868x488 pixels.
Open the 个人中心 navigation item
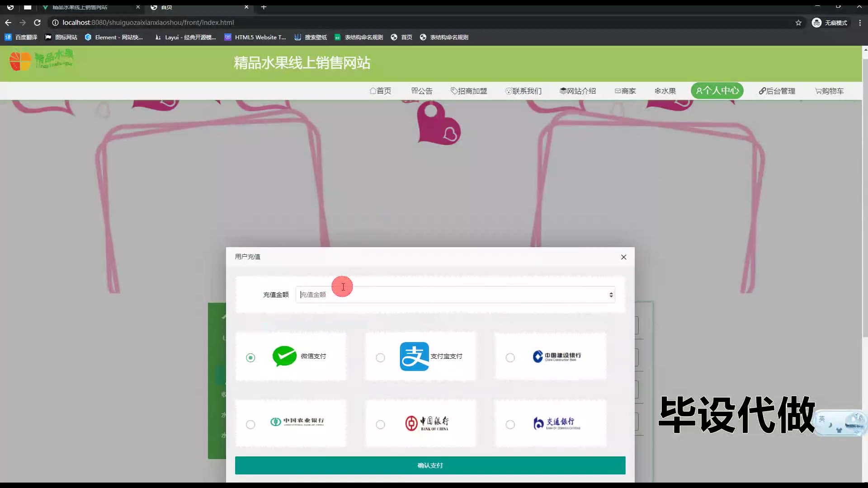click(717, 91)
